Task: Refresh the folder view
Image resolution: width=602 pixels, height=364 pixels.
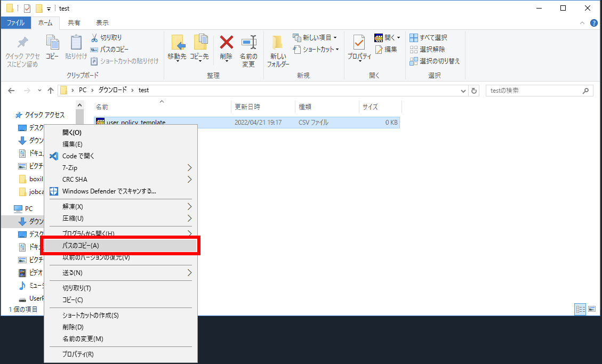Action: click(x=474, y=91)
